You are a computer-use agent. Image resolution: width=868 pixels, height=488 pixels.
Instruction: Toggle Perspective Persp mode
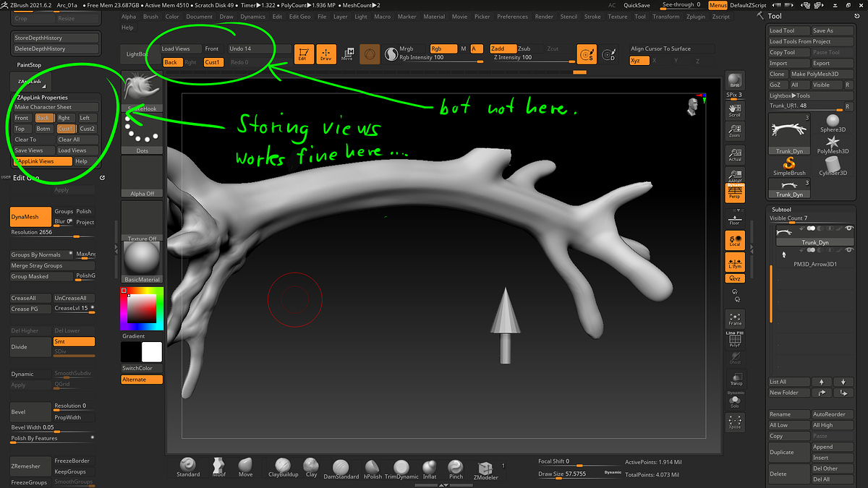[x=735, y=193]
